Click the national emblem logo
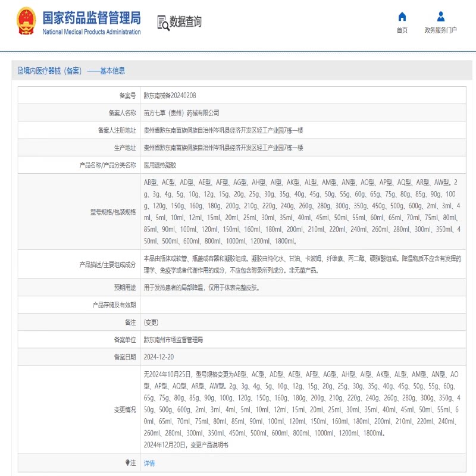 [x=26, y=21]
